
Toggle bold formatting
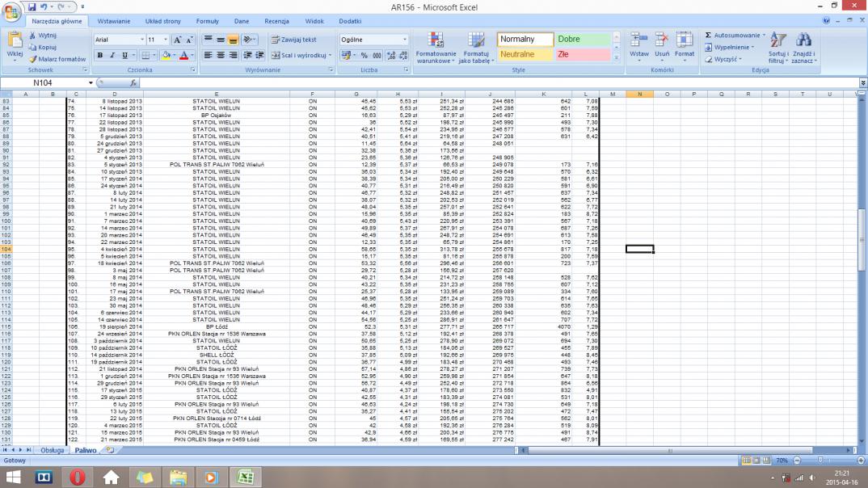(100, 56)
